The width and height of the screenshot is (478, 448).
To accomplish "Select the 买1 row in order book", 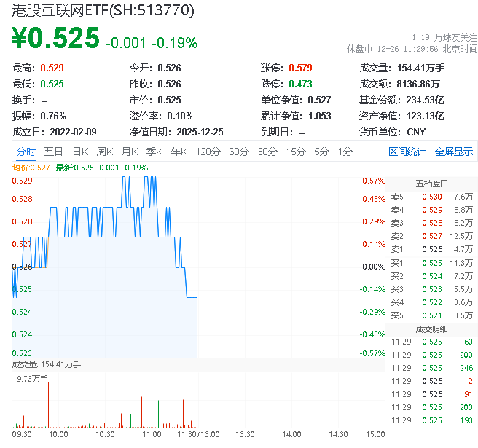I will click(x=431, y=262).
